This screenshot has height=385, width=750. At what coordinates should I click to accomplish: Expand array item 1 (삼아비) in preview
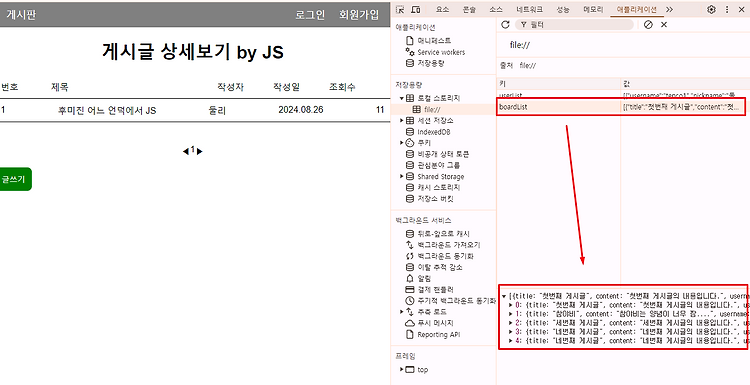pos(511,314)
